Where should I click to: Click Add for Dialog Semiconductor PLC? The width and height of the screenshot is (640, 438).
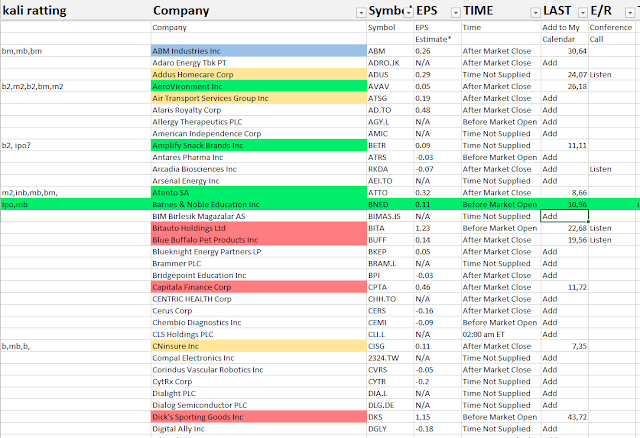pos(549,405)
